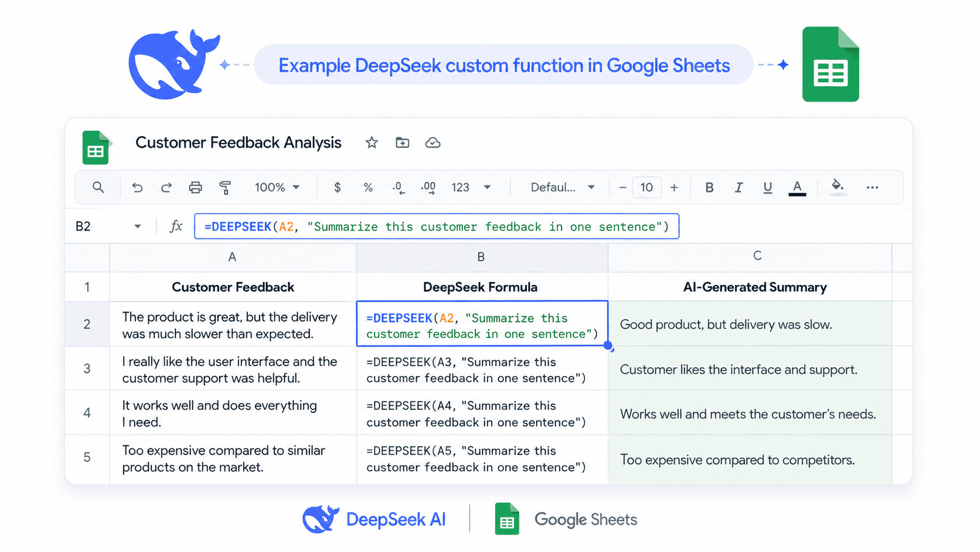Decrease decimal places
The width and height of the screenshot is (980, 552).
coord(399,188)
